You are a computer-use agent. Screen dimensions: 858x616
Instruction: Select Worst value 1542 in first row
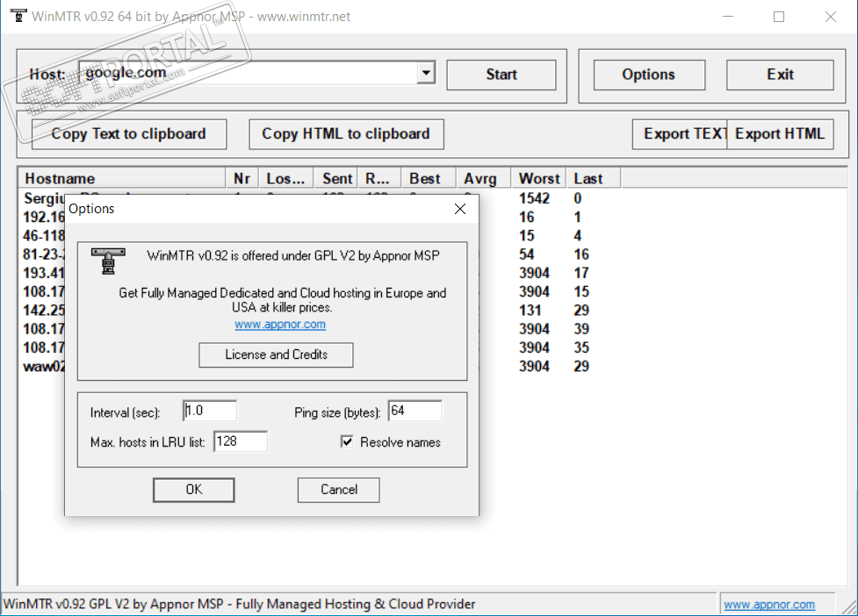coord(534,198)
